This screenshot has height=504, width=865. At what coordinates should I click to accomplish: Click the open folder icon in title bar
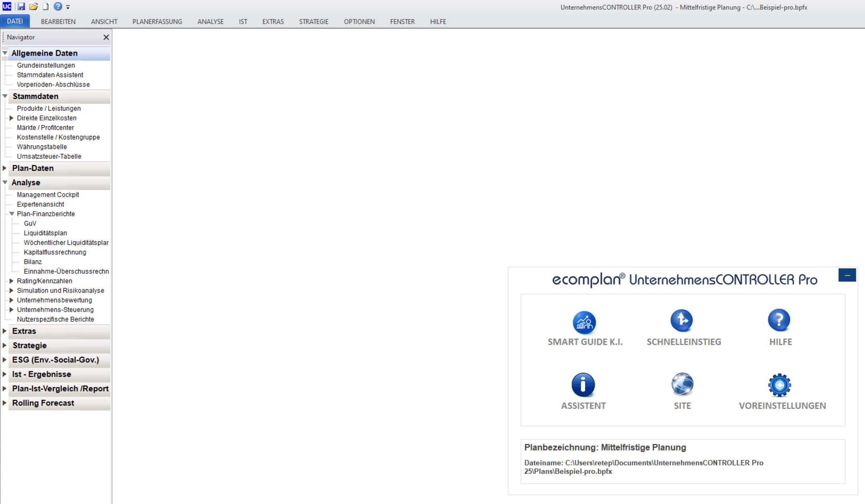[x=33, y=6]
